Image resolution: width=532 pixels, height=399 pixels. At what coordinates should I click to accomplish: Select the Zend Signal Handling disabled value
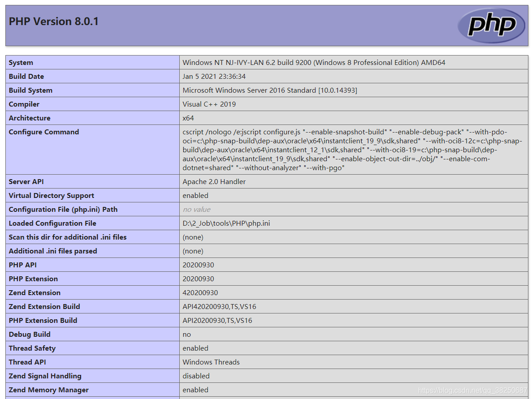point(196,376)
